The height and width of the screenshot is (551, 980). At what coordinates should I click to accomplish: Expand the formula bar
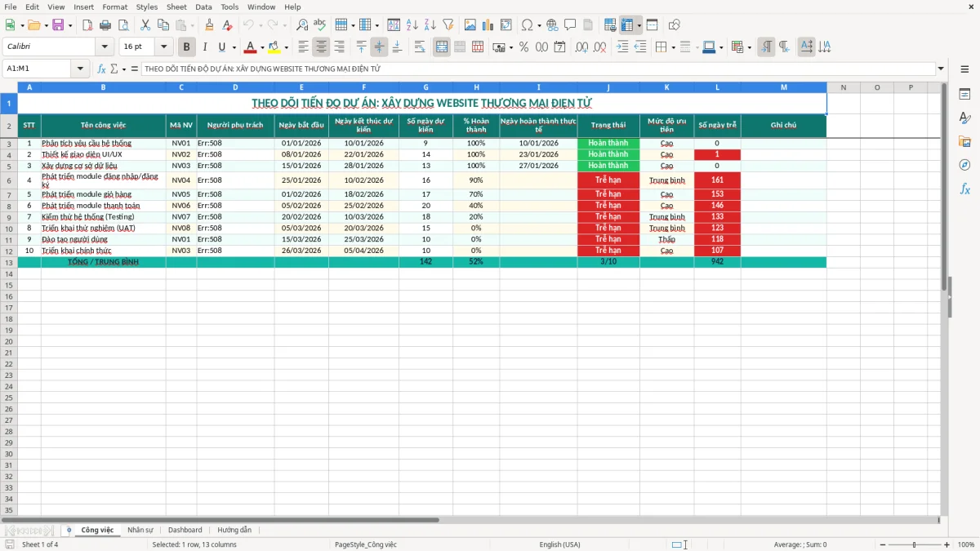942,69
